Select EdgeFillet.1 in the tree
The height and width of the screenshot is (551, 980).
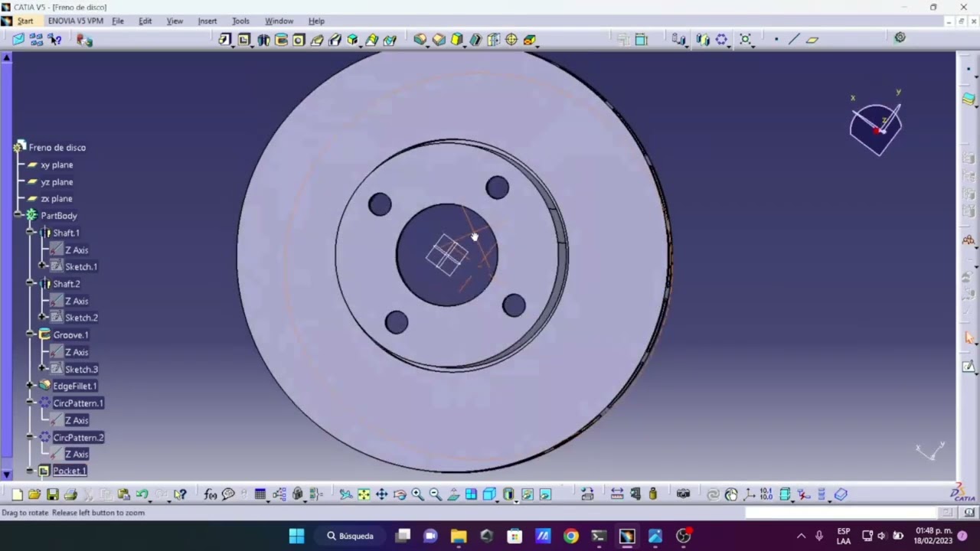(75, 386)
